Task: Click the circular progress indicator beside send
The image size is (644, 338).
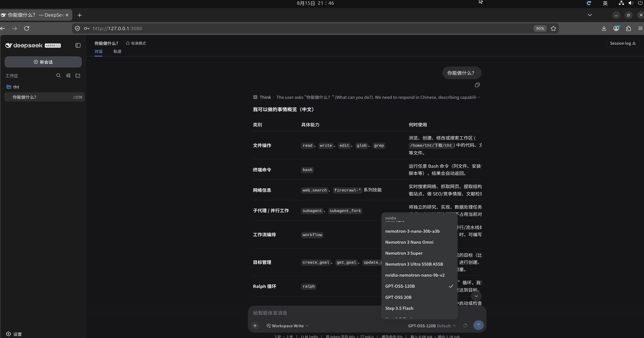Action: pos(465,326)
